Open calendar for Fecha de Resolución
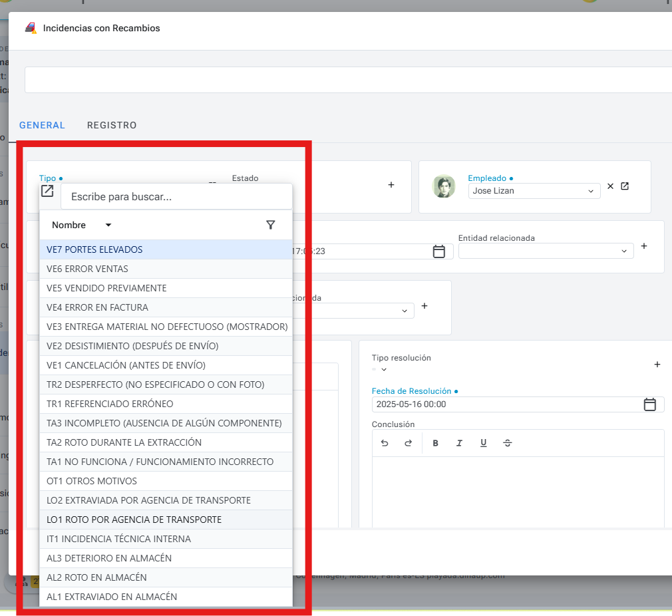 [x=650, y=404]
